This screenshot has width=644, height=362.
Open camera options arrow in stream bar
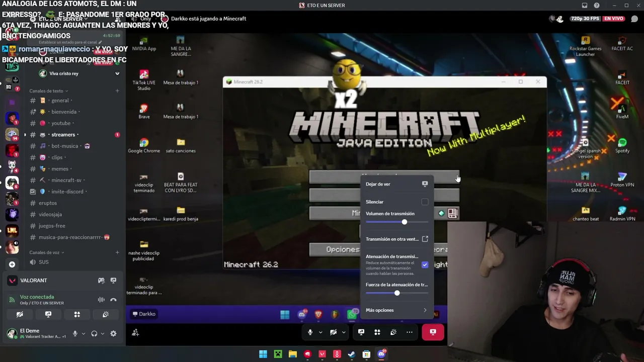344,332
